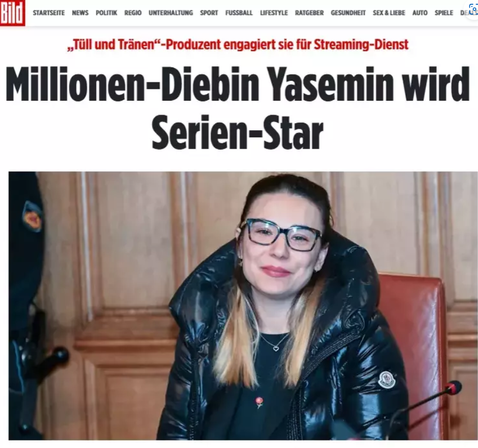This screenshot has height=448, width=478.
Task: Go to the Gesundheit section
Action: (348, 13)
